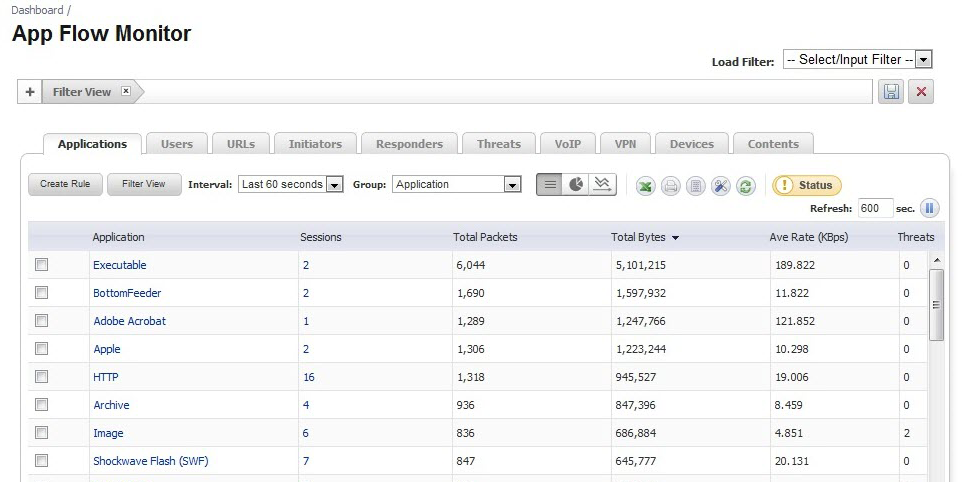Click the yellow Status button
This screenshot has height=482, width=975.
point(806,185)
